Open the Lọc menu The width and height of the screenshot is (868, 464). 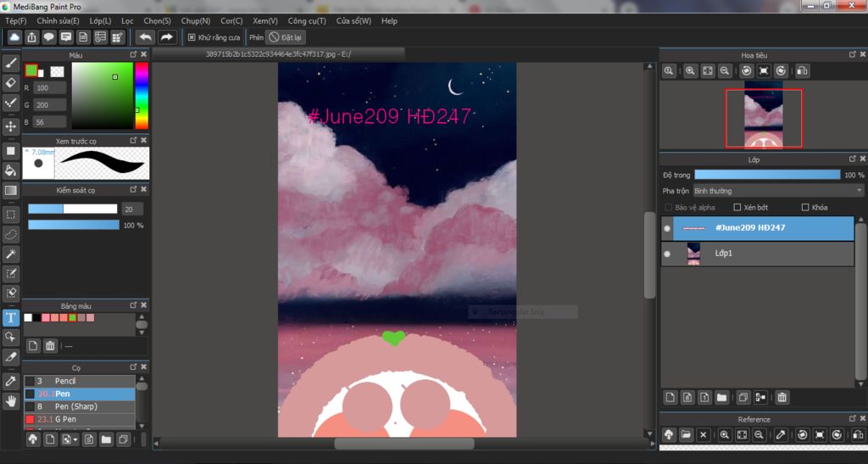pyautogui.click(x=127, y=20)
